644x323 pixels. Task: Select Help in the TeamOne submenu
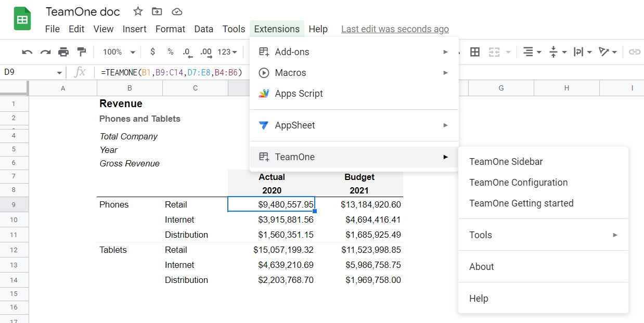coord(543,299)
